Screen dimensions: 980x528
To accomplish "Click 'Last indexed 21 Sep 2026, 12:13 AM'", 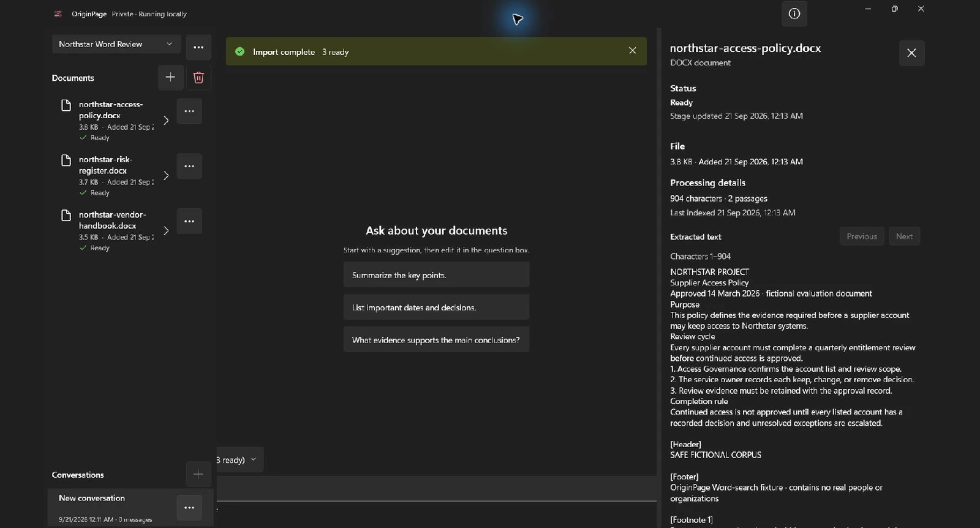I will [x=733, y=213].
